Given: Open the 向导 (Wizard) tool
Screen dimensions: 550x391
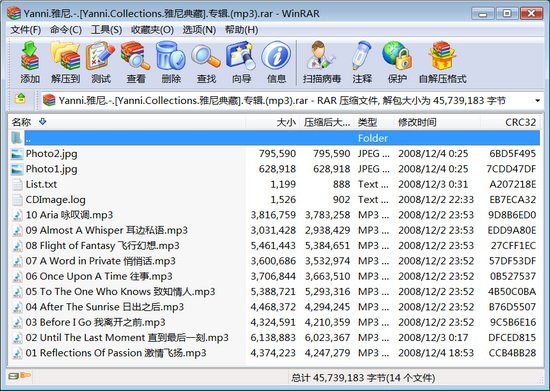Looking at the screenshot, I should [x=241, y=56].
